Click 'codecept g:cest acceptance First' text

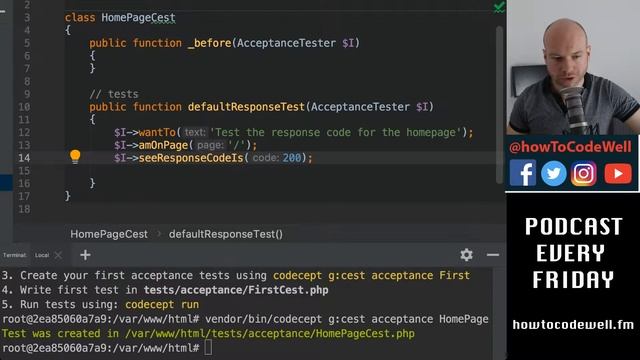coord(371,275)
